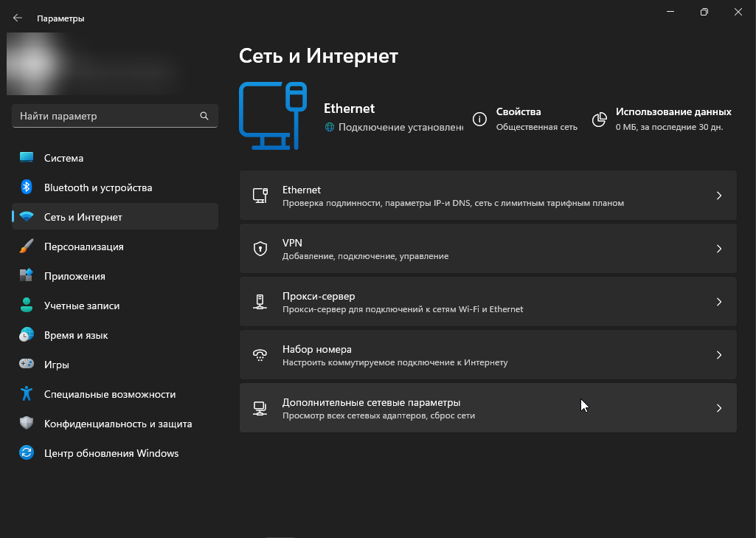
Task: Click the VPN shield icon
Action: 260,249
